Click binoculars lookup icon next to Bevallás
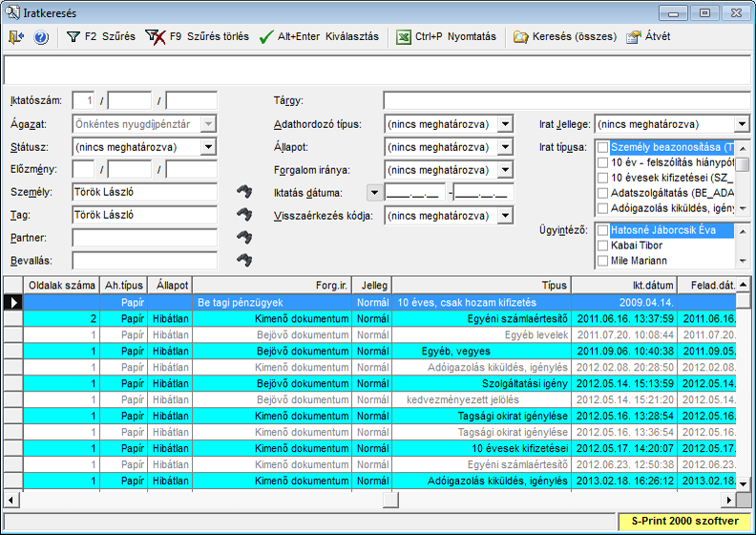The image size is (756, 535). coord(244,260)
